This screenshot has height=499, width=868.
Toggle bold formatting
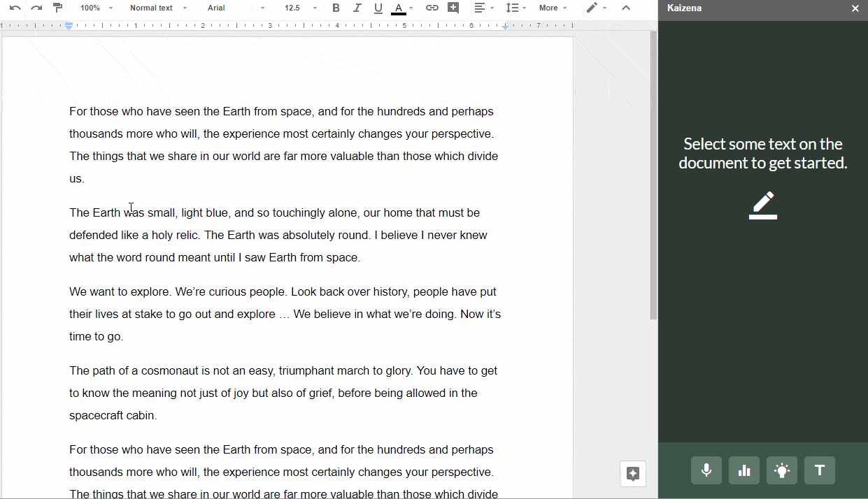(336, 8)
